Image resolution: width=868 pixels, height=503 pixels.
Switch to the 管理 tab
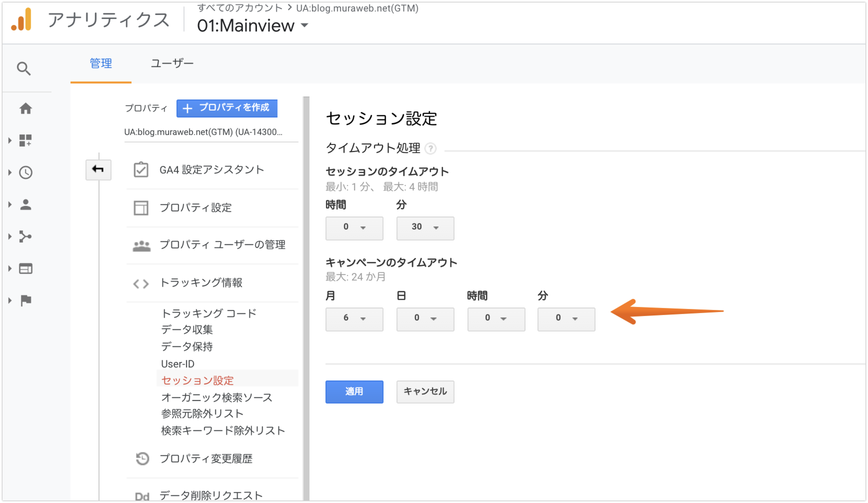point(101,63)
